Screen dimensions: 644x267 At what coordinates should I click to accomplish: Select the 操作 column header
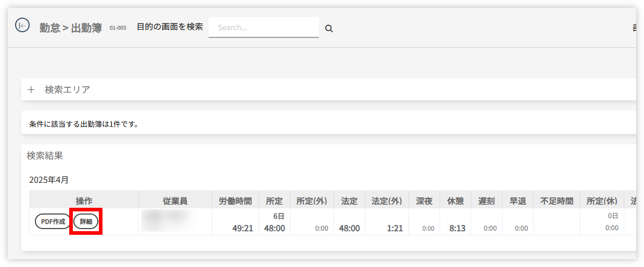pyautogui.click(x=84, y=201)
